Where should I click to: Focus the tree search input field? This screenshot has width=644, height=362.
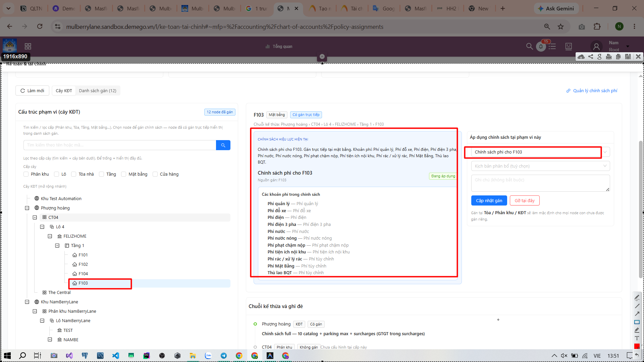click(120, 145)
